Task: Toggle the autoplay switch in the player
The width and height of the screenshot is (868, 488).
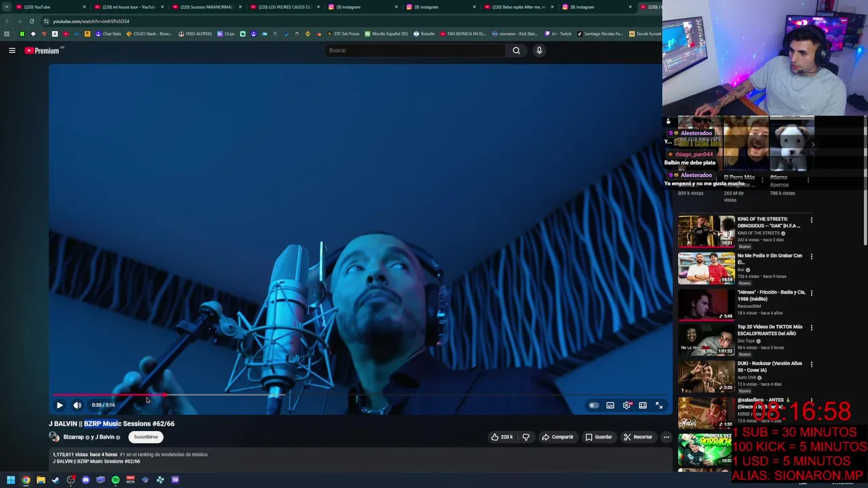Action: 593,405
